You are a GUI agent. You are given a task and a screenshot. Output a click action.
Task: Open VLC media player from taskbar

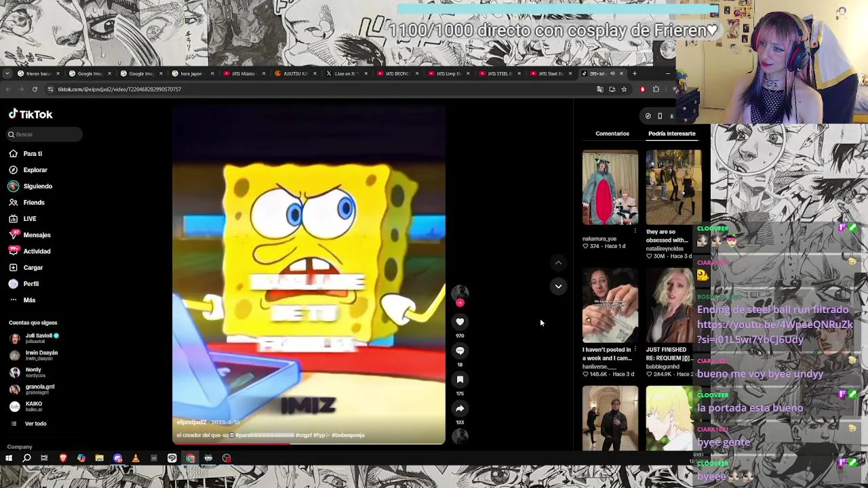point(136,459)
